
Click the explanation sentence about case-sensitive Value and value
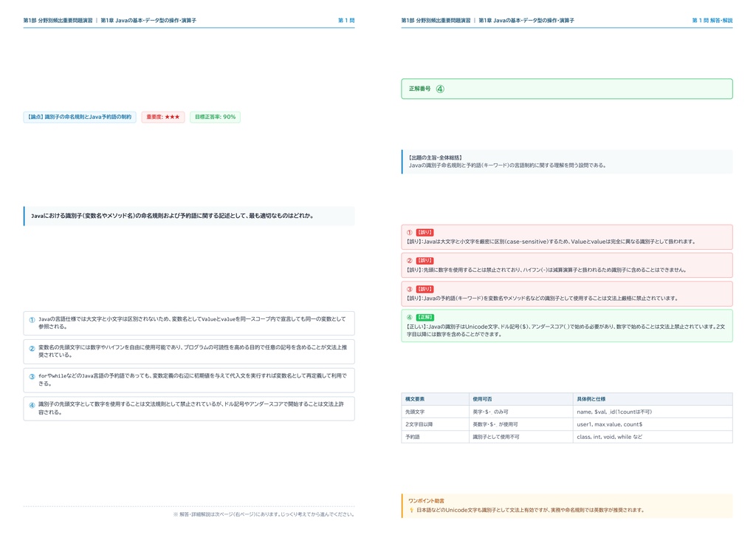(551, 242)
